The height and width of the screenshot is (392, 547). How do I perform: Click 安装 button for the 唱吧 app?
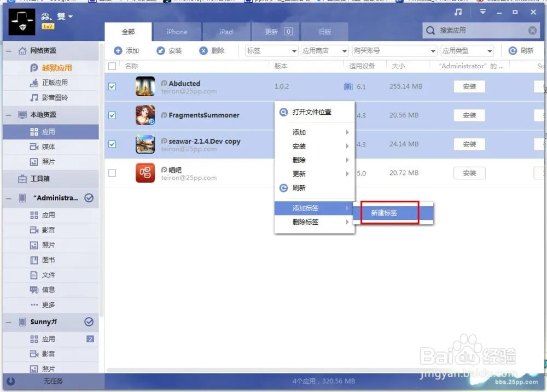[x=469, y=173]
